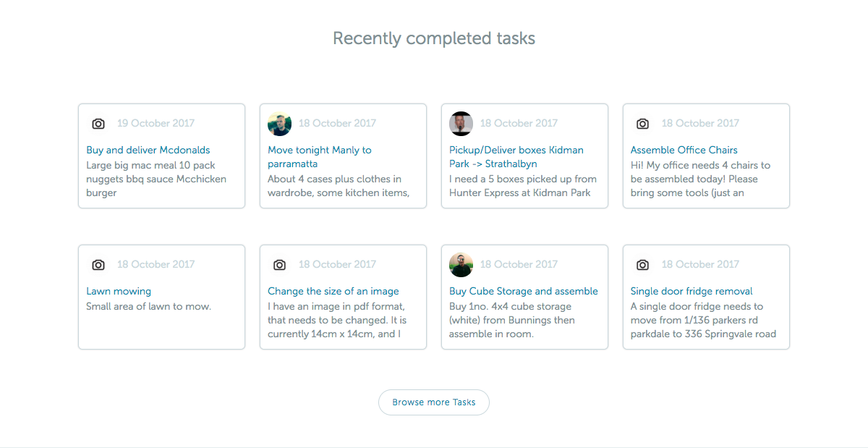This screenshot has width=868, height=448.
Task: Open Change the size of an image task
Action: [333, 291]
